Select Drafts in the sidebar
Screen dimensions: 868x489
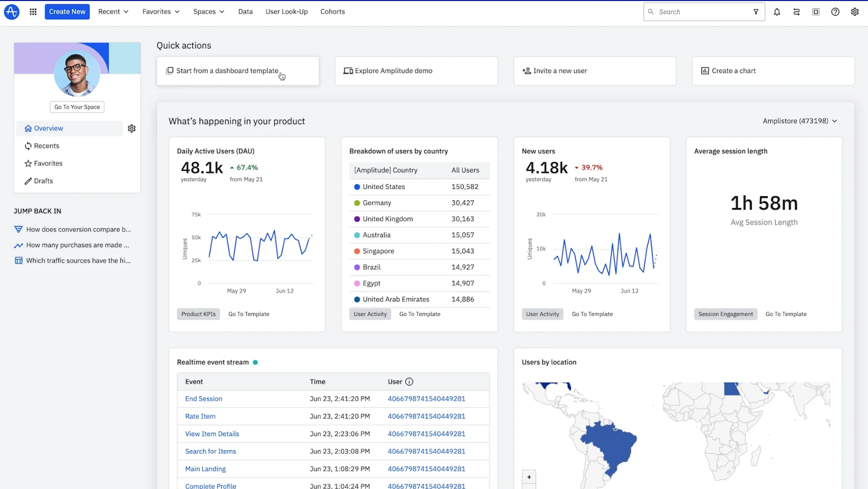click(43, 181)
